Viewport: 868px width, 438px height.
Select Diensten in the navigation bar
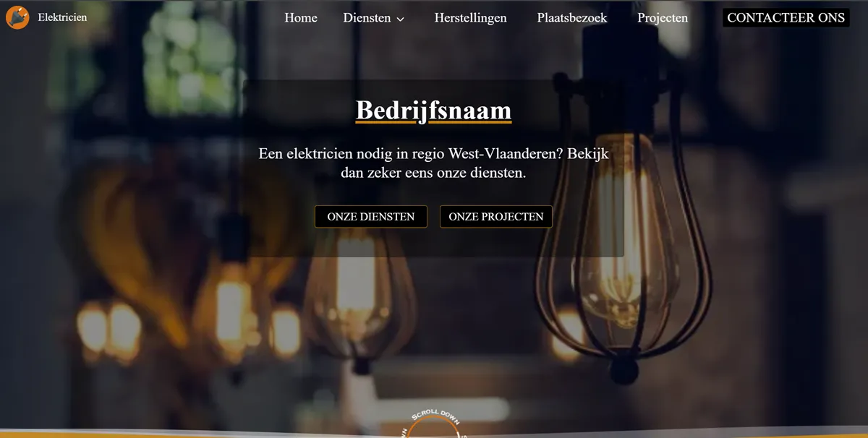[367, 18]
